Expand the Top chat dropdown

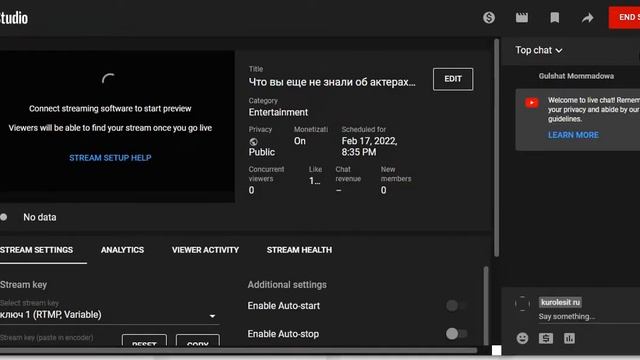pyautogui.click(x=539, y=50)
